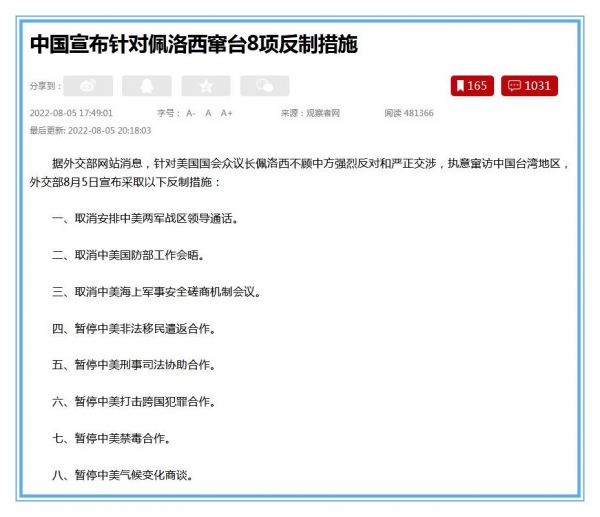Click the line 六、暂停中美打击跨国犯罪合作
Viewport: 600px width, 517px height.
(134, 401)
